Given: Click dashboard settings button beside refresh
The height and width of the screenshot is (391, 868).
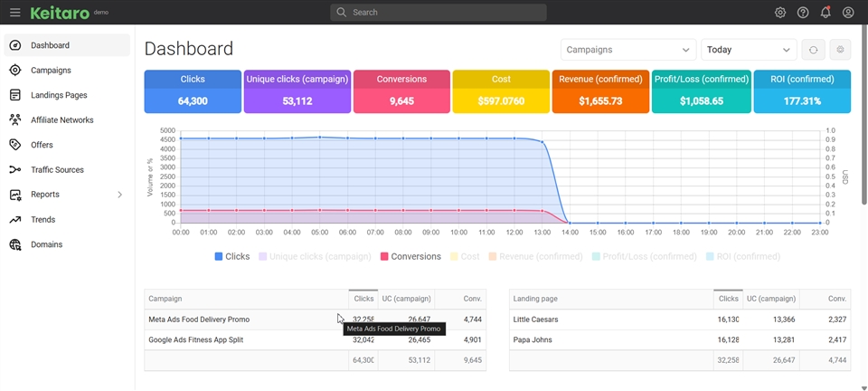Looking at the screenshot, I should [x=840, y=51].
